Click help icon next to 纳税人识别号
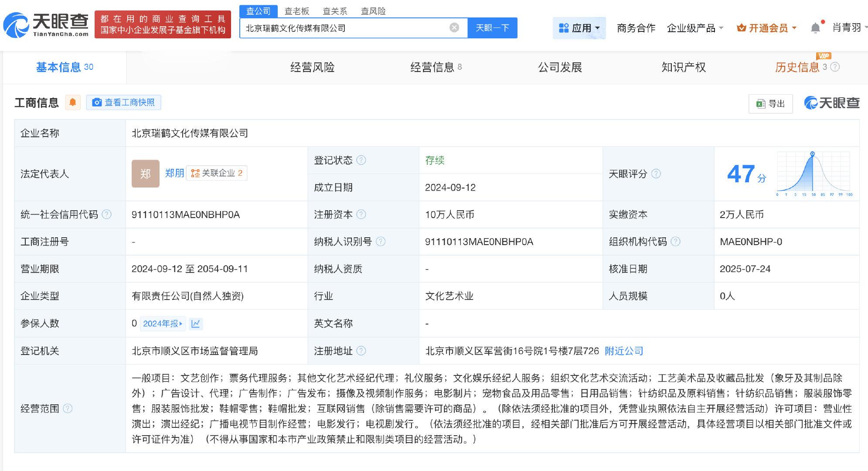The height and width of the screenshot is (471, 868). point(381,242)
